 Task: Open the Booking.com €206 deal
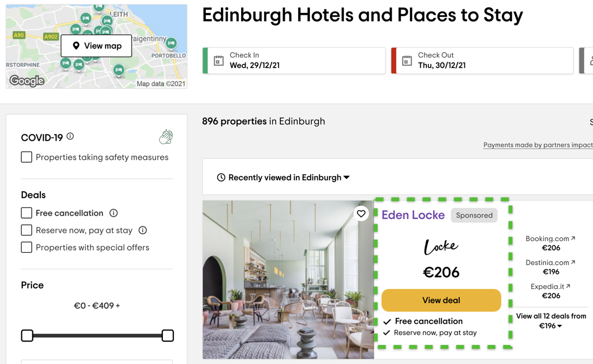pyautogui.click(x=550, y=243)
